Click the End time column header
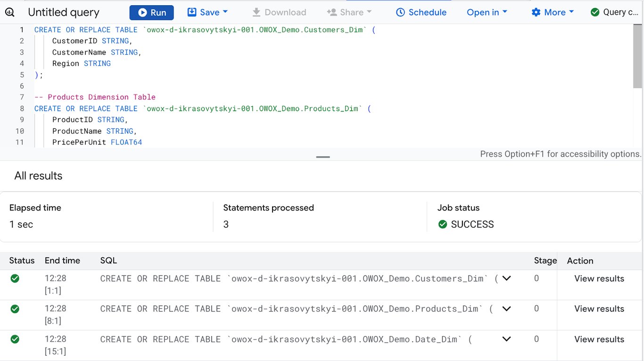This screenshot has width=644, height=361. point(62,260)
